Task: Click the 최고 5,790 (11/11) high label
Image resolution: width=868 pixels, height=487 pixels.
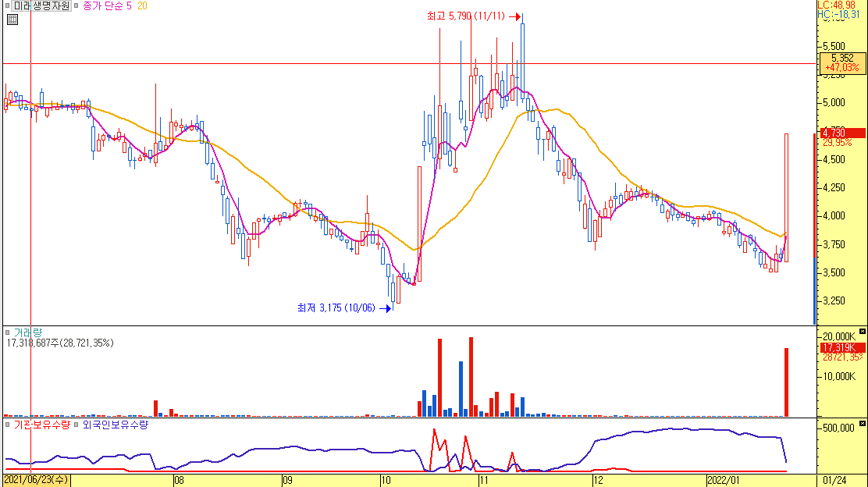Action: click(465, 16)
